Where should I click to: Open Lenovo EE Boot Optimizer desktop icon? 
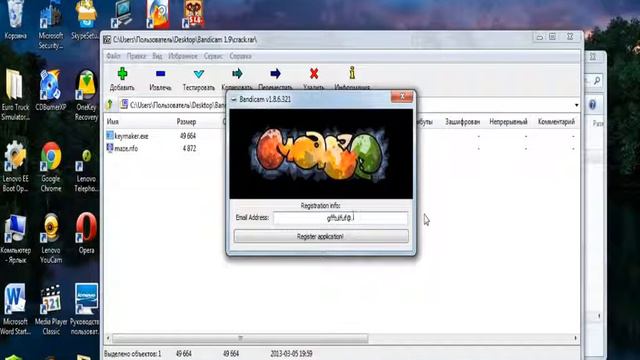[16, 167]
